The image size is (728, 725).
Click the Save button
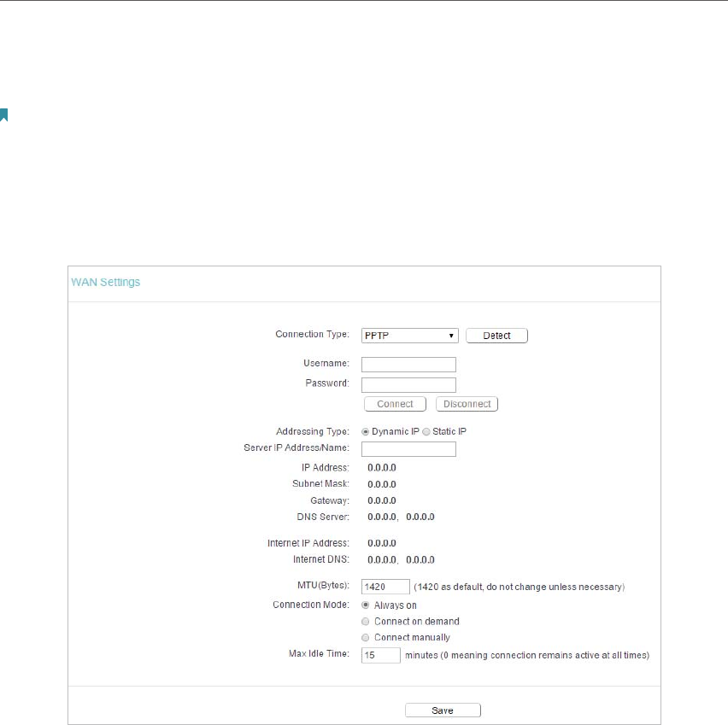pos(443,710)
